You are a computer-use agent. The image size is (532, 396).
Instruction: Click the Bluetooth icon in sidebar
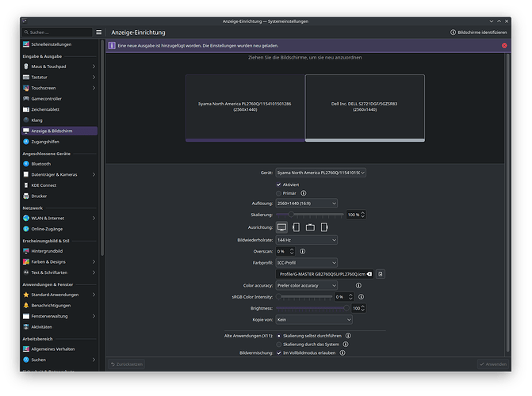pos(26,164)
